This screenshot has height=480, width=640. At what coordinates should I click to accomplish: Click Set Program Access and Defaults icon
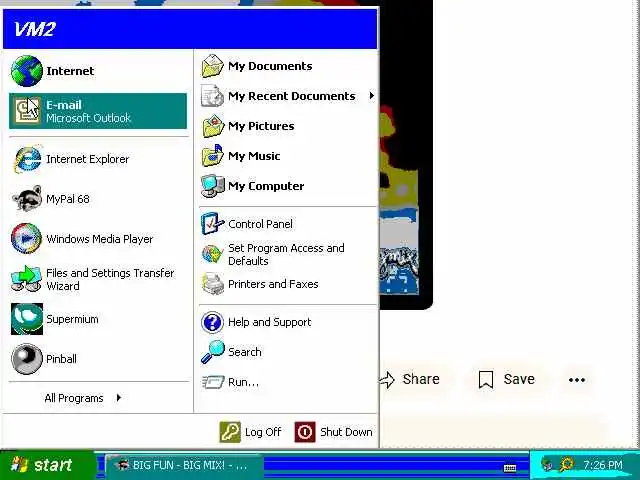click(x=213, y=254)
